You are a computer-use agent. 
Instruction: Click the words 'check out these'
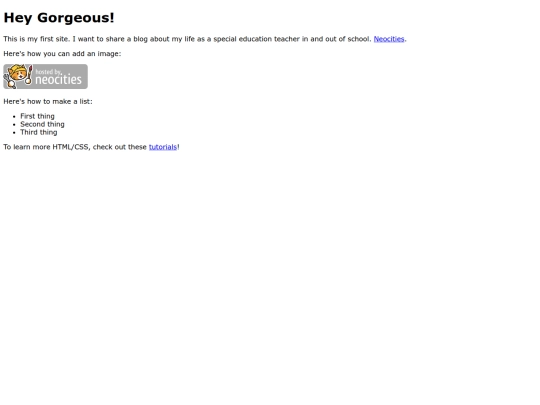click(x=120, y=147)
